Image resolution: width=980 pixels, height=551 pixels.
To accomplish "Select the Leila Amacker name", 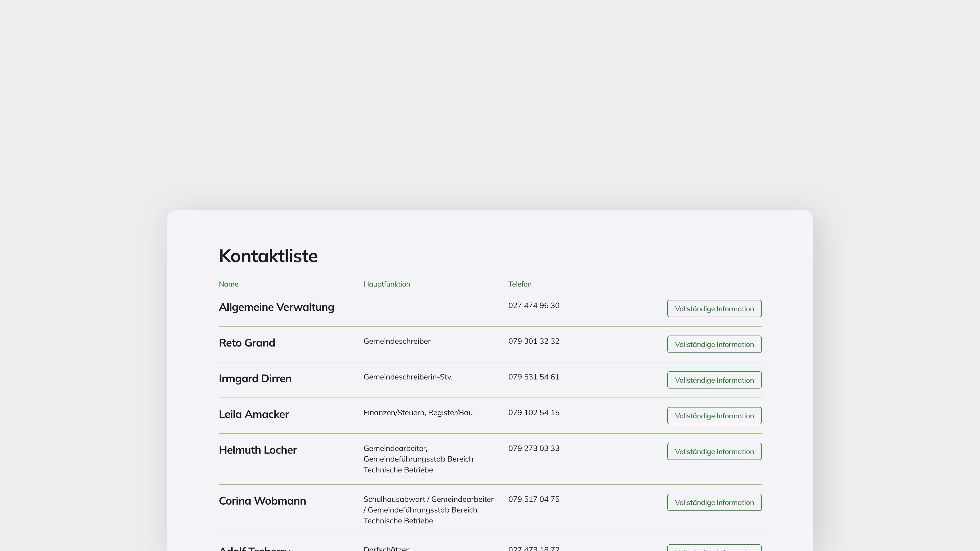I will click(254, 415).
